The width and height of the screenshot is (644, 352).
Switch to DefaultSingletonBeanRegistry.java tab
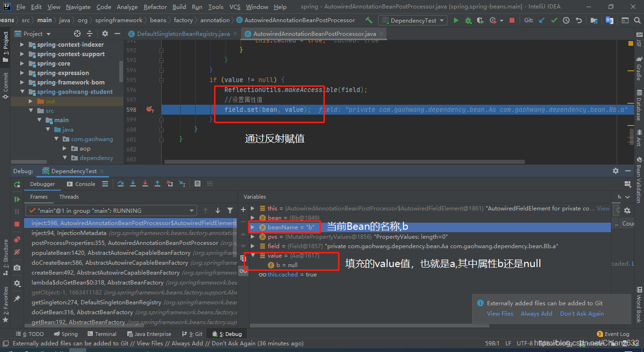coord(183,34)
